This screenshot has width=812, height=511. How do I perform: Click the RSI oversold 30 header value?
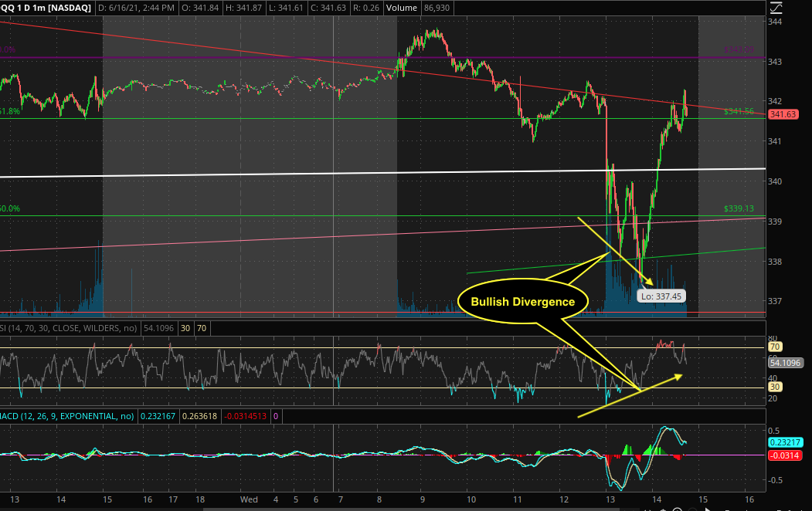point(185,328)
